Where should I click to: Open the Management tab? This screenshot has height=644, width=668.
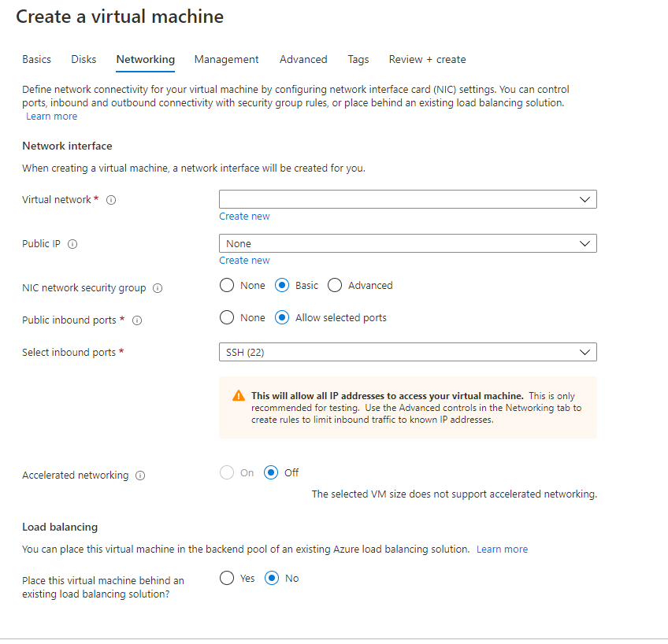pos(226,59)
